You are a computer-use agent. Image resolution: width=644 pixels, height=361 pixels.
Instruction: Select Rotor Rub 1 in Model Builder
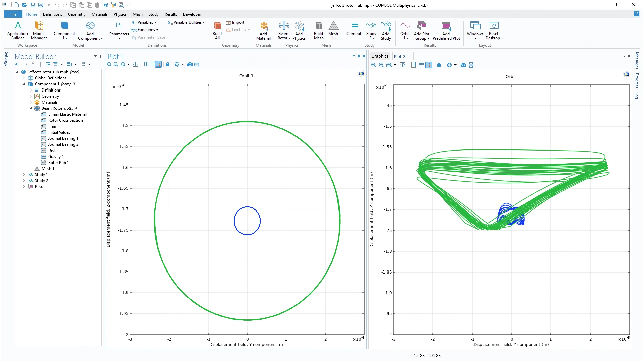[58, 163]
